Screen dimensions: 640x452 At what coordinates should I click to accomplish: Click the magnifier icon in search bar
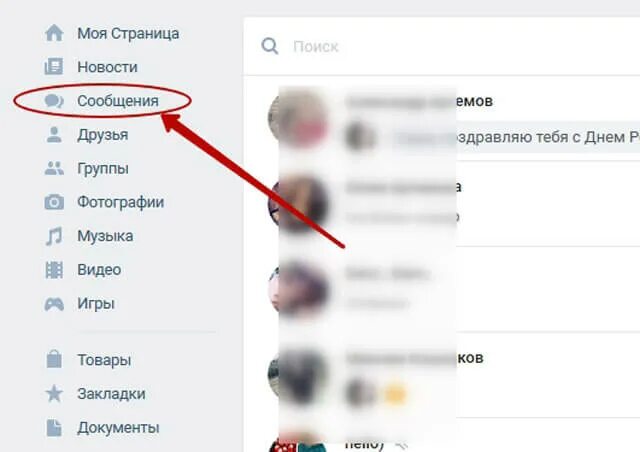coord(270,46)
